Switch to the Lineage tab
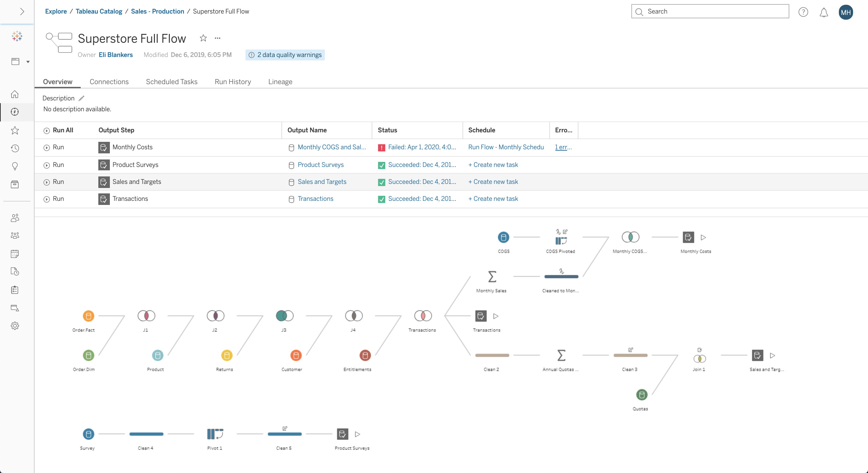Viewport: 868px width, 473px height. [x=280, y=81]
